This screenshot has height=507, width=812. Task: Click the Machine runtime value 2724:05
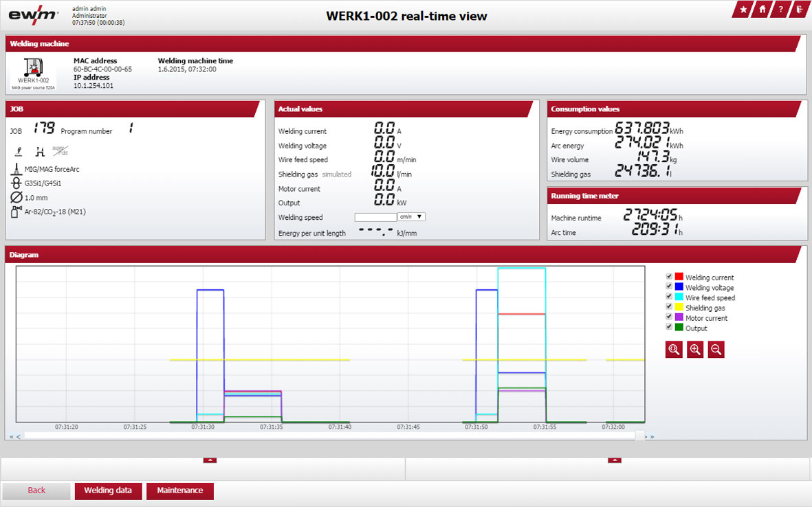coord(650,214)
